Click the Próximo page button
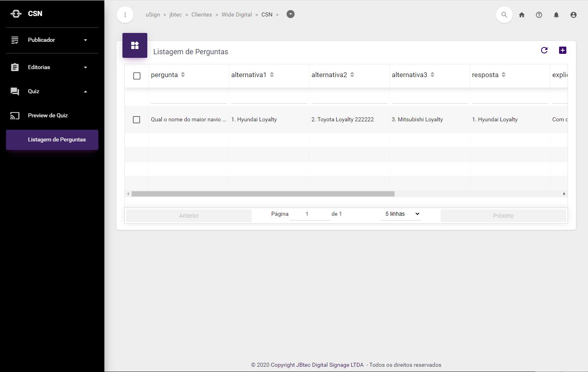 pos(503,216)
